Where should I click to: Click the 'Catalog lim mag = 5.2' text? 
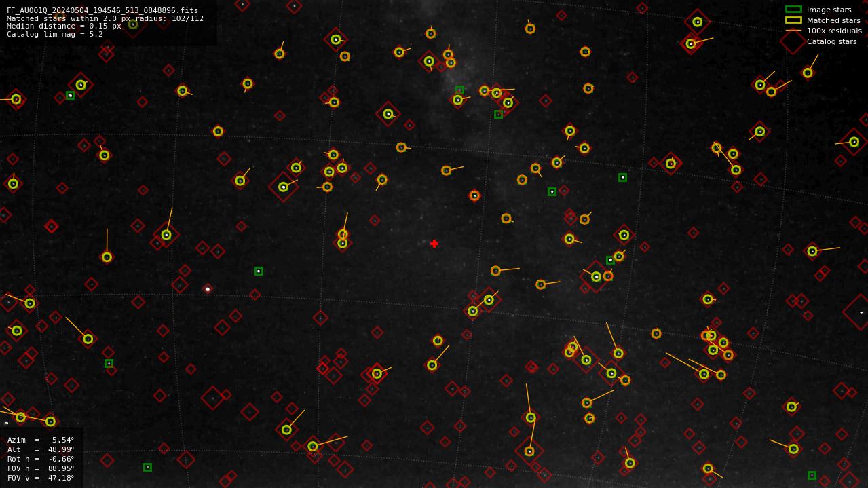point(55,35)
